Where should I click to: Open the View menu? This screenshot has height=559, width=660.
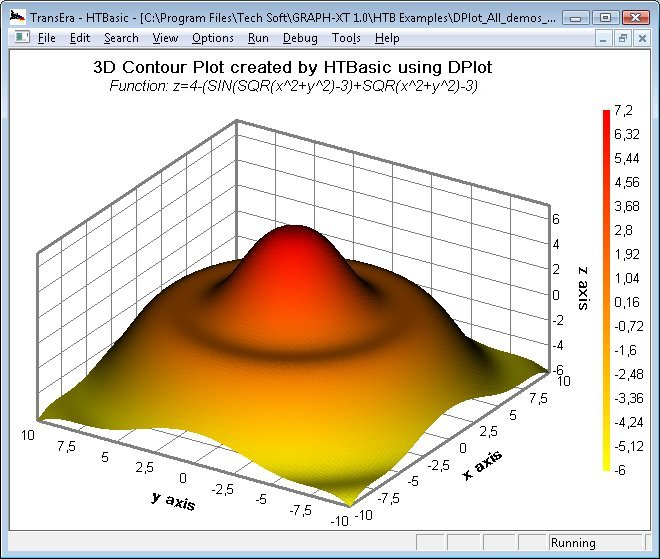(165, 38)
